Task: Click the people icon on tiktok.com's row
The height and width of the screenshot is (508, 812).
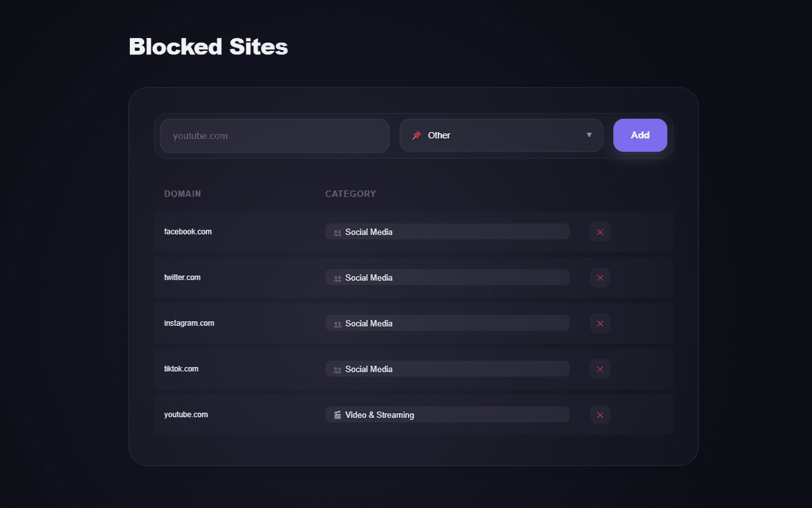Action: coord(337,368)
